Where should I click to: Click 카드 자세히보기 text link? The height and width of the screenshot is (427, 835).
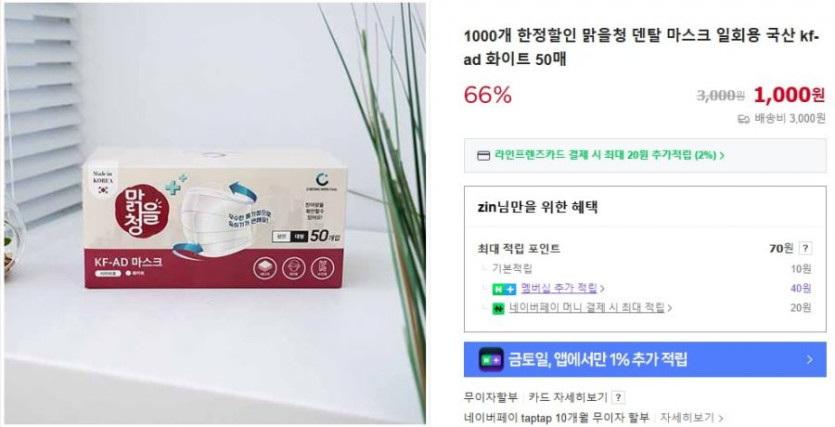568,398
